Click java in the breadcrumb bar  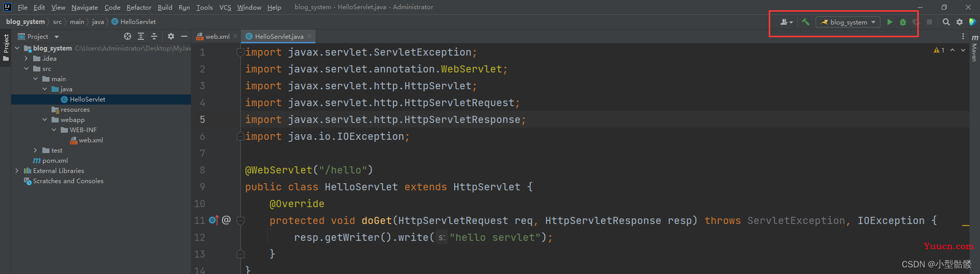97,21
